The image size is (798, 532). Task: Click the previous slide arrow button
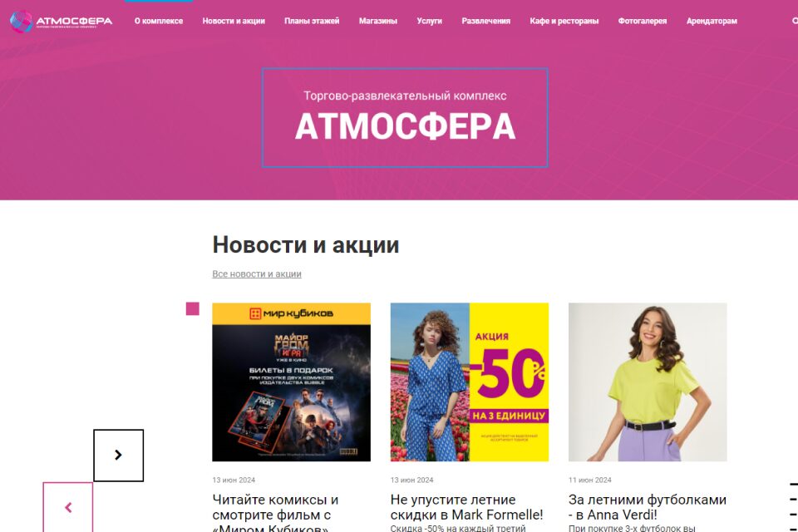[x=68, y=507]
